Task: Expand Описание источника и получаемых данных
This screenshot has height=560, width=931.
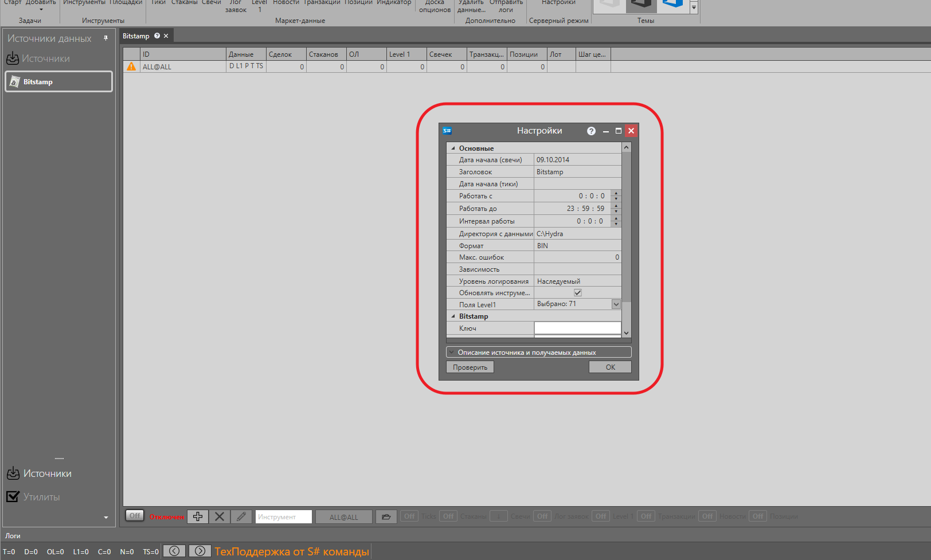Action: (x=538, y=353)
